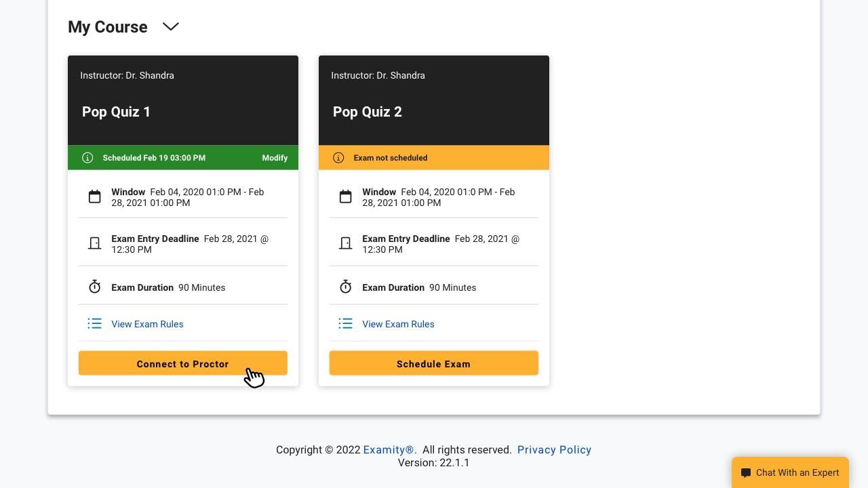Modify the scheduled Pop Quiz 1 exam
The height and width of the screenshot is (488, 868).
(x=275, y=157)
